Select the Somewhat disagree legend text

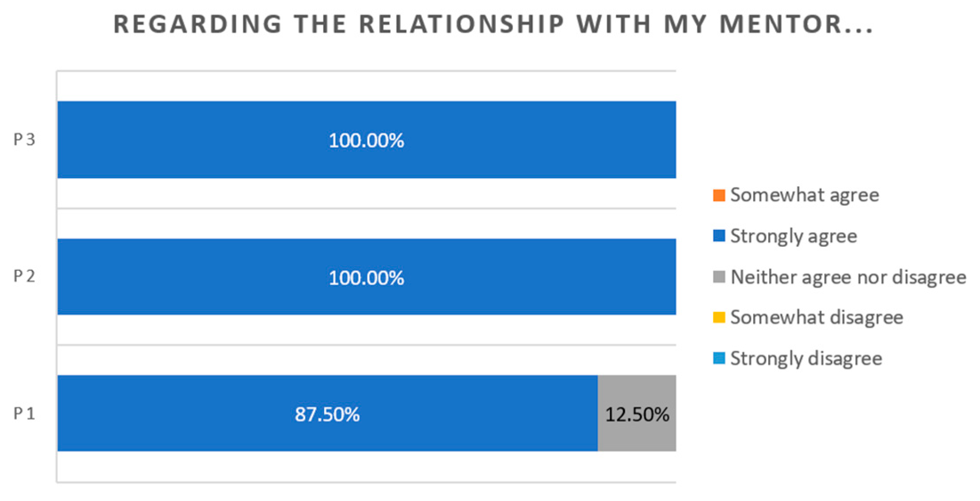817,318
